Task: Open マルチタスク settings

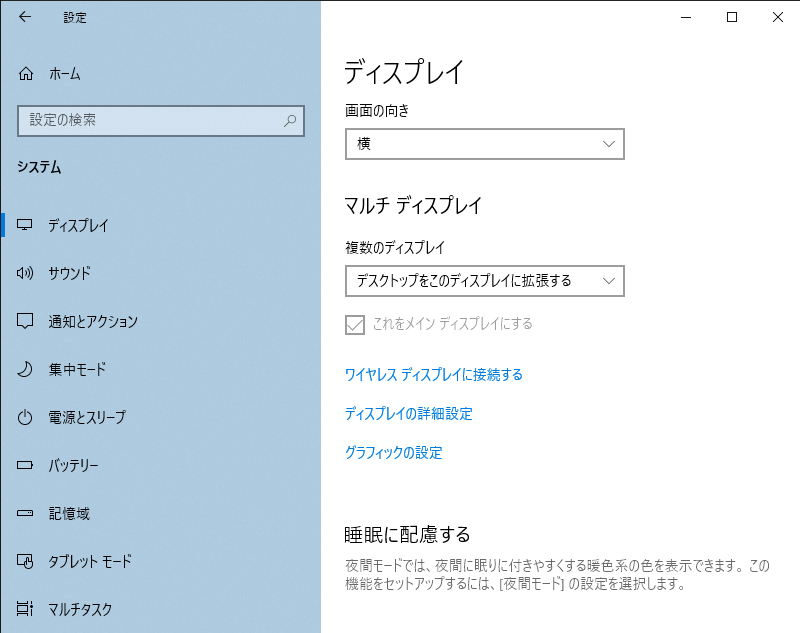Action: [x=161, y=609]
